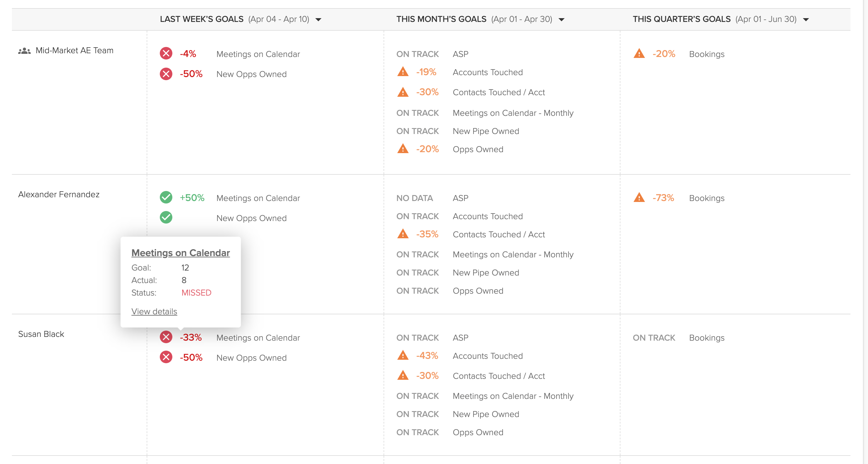Viewport: 868px width, 464px height.
Task: Click warning triangle beside Susan's -43% Accounts Touched
Action: point(403,356)
